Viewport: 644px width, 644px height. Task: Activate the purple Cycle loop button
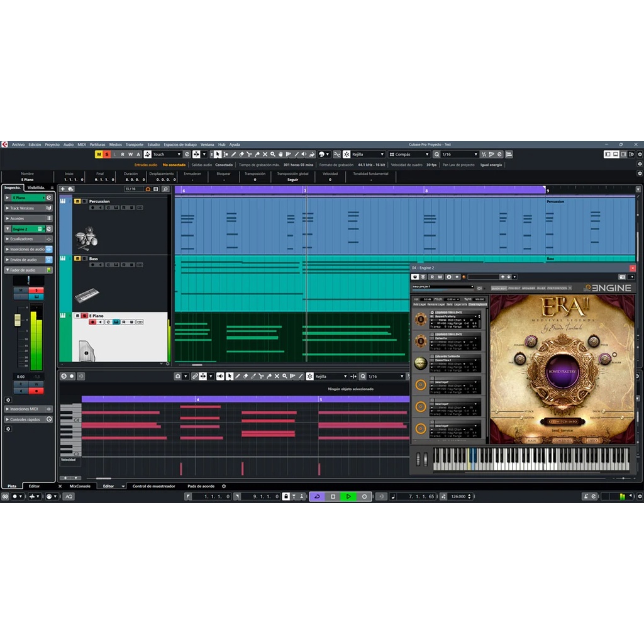(x=317, y=496)
